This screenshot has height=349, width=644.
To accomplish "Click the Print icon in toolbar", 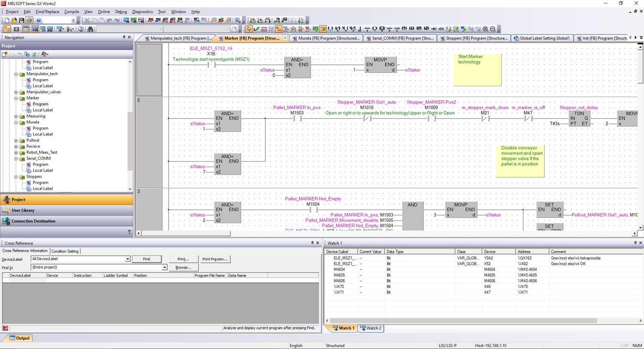I will tap(29, 20).
